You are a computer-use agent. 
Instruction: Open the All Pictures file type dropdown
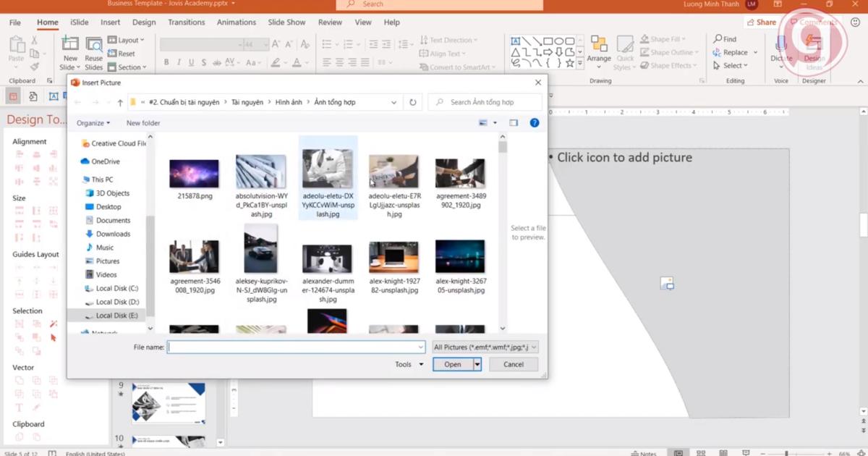point(483,347)
